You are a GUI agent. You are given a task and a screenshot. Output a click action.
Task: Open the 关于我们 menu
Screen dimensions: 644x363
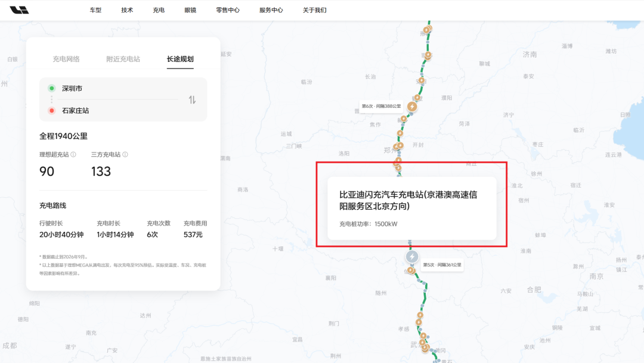pyautogui.click(x=315, y=10)
